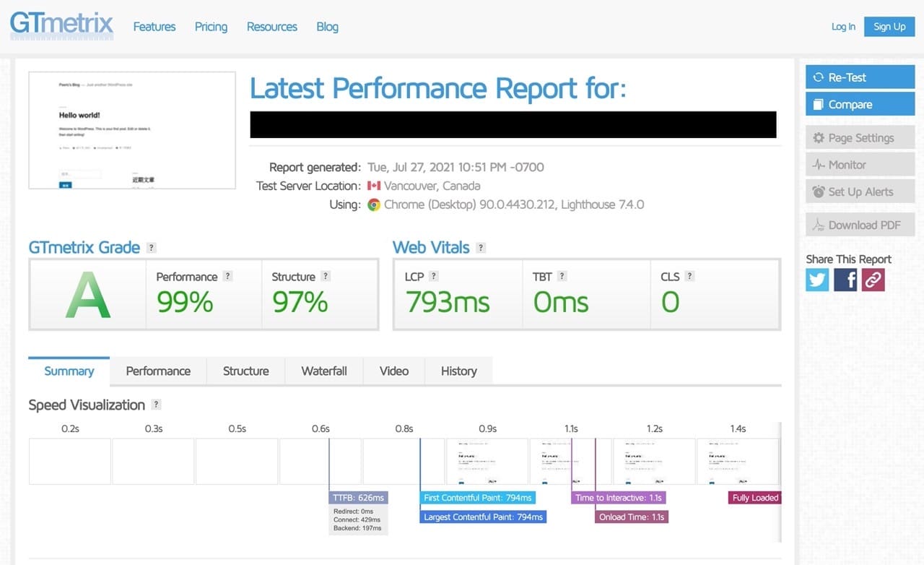Click the 1.4s filmstrip frame
Viewport: 924px width, 565px height.
[x=738, y=461]
